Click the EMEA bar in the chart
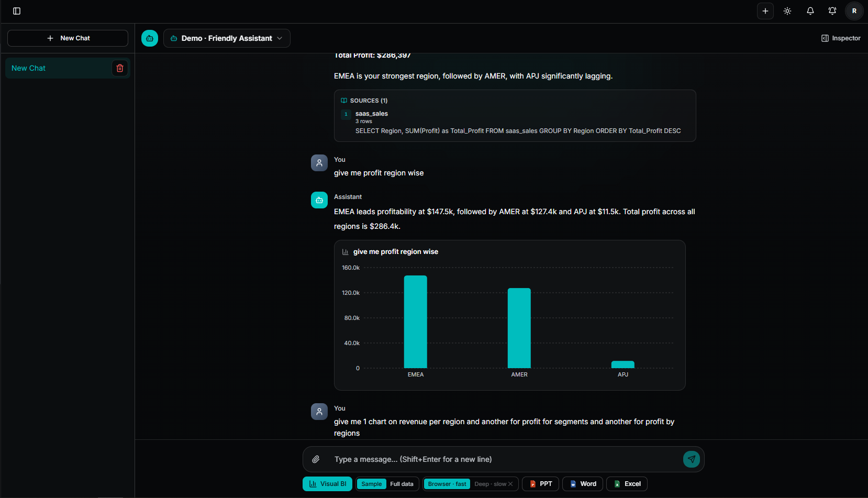 416,322
